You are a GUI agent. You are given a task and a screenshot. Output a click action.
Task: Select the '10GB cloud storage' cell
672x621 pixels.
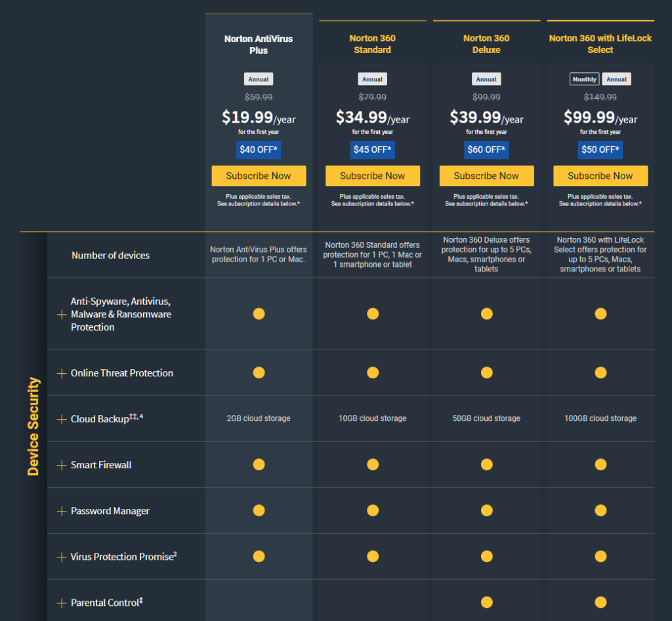click(x=373, y=418)
